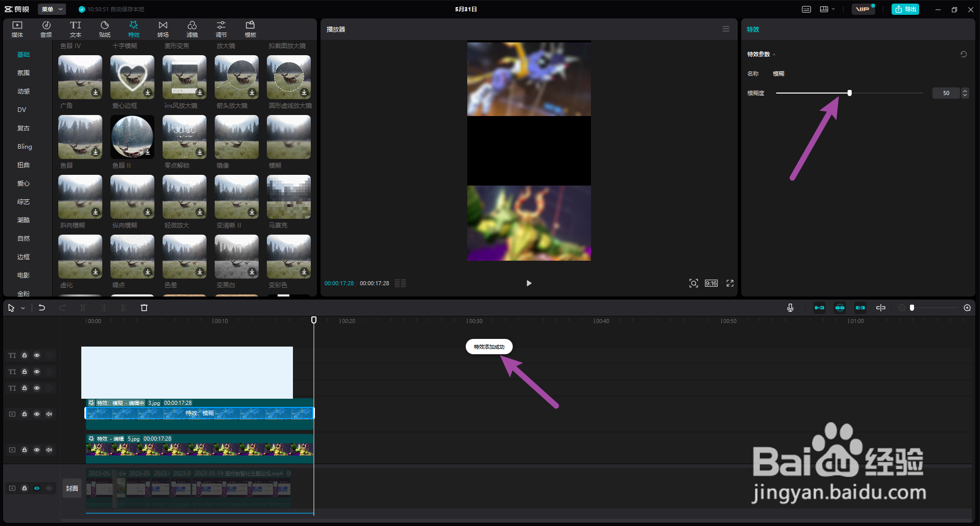Select the 5.jpg clip on the timeline
The height and width of the screenshot is (526, 980).
click(199, 449)
